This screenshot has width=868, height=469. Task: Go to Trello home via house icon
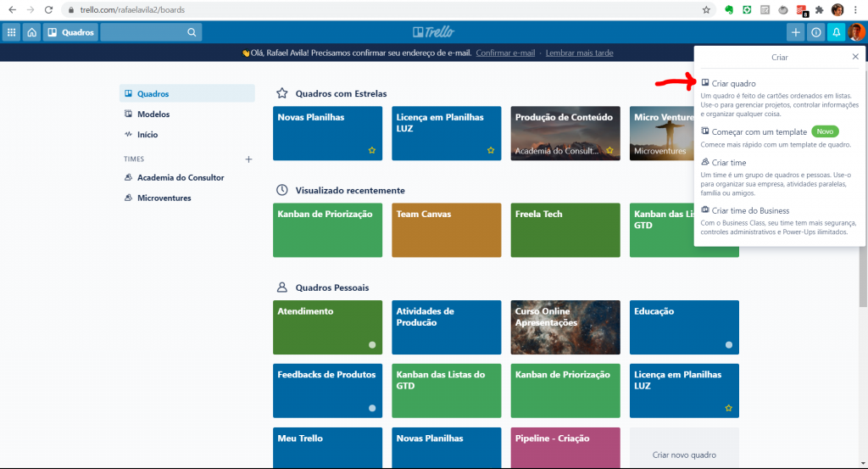[x=31, y=32]
